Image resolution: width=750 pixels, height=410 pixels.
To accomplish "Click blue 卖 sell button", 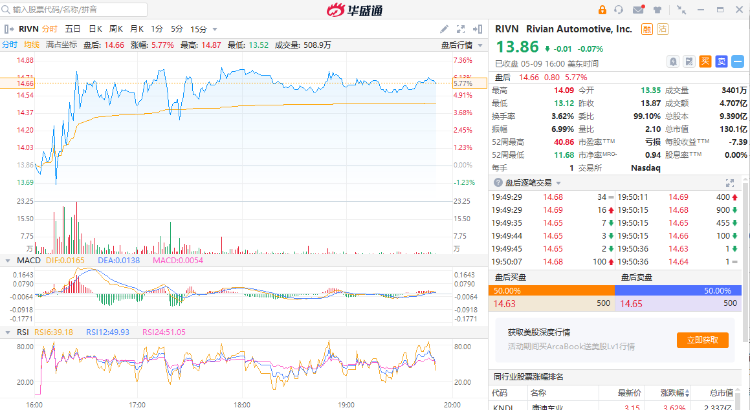I will [x=721, y=62].
